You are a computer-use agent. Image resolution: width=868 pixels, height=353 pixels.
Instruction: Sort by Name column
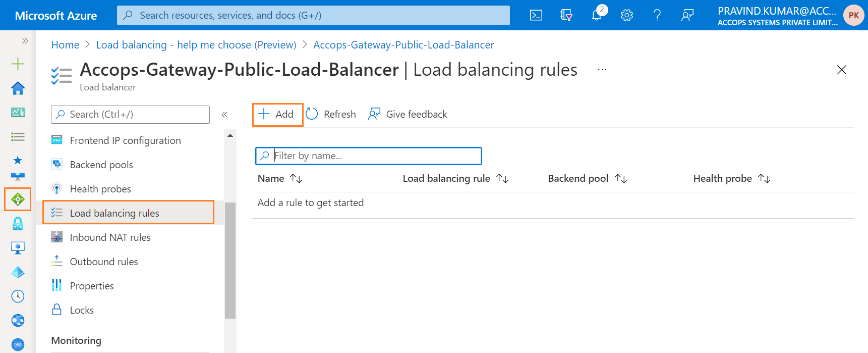280,179
